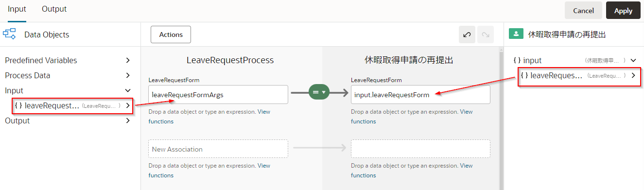Click the New Association input field

pos(218,149)
